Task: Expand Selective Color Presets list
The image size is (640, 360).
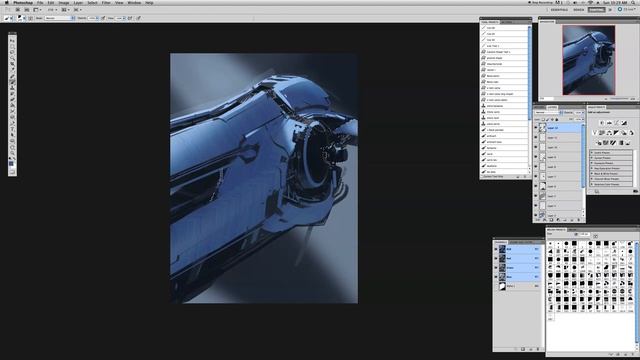Action: click(x=592, y=184)
